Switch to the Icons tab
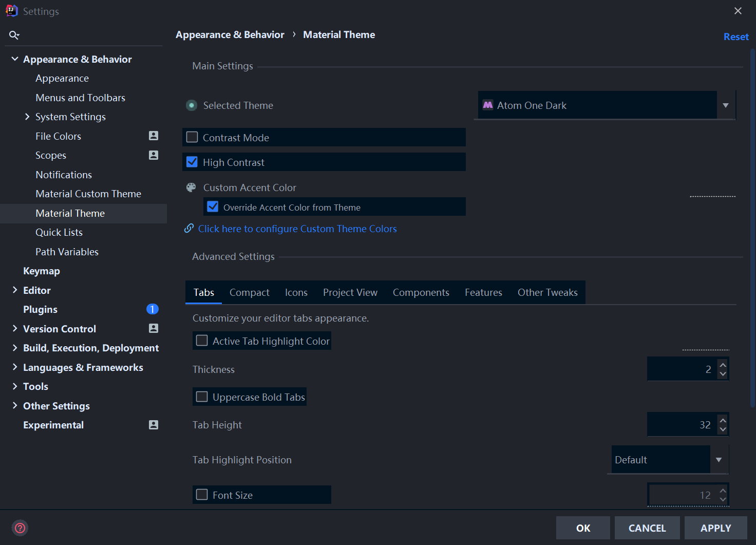The width and height of the screenshot is (756, 545). click(296, 292)
